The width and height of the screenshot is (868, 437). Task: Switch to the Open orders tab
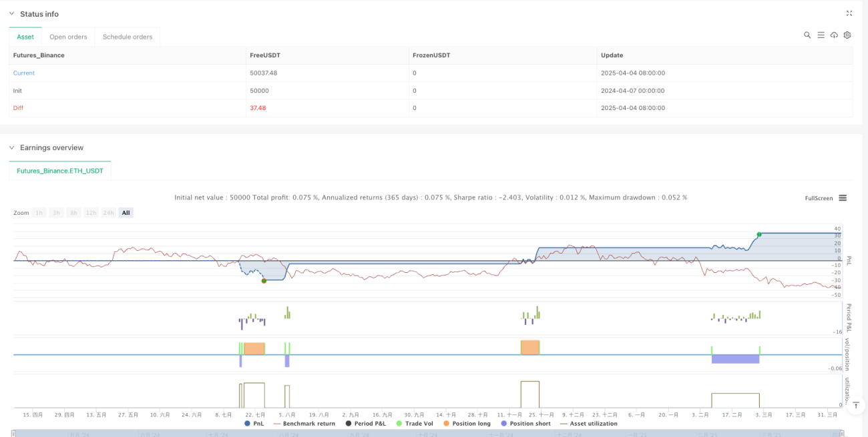pos(68,37)
